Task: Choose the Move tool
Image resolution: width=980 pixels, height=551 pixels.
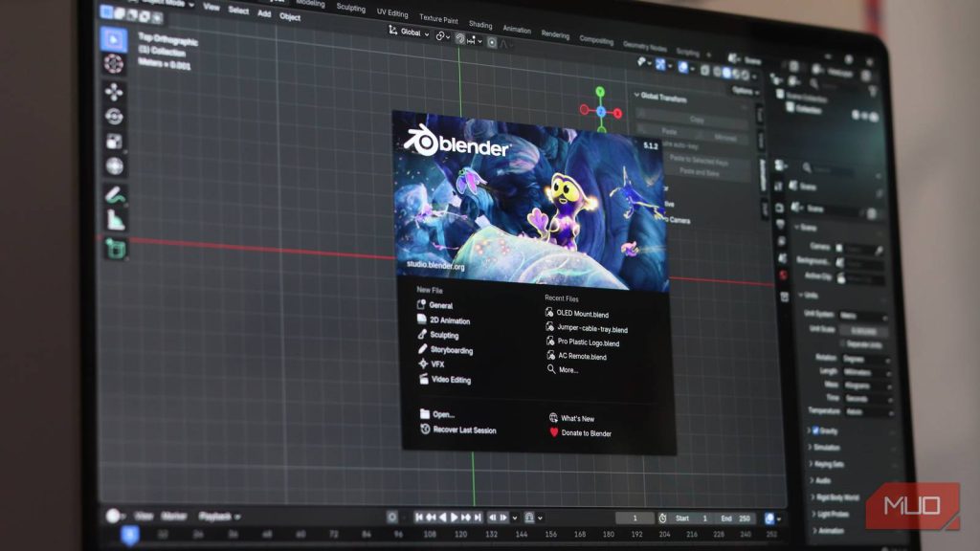Action: tap(114, 92)
